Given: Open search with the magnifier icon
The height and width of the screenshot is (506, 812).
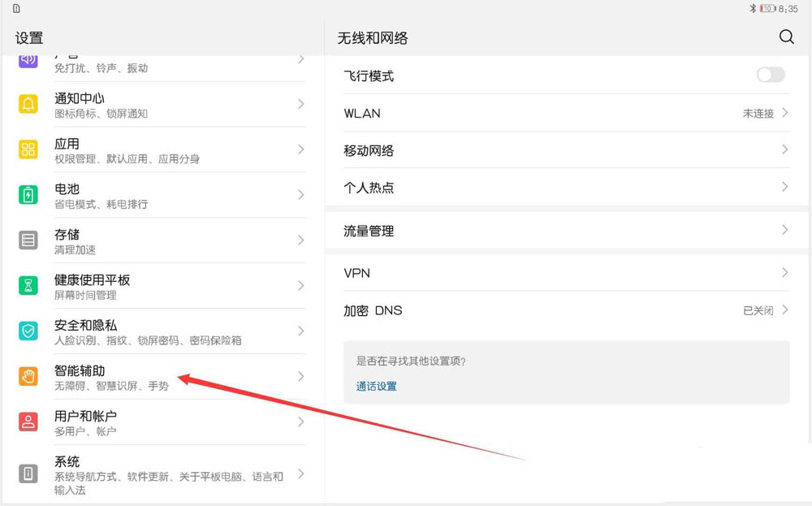Looking at the screenshot, I should point(786,37).
